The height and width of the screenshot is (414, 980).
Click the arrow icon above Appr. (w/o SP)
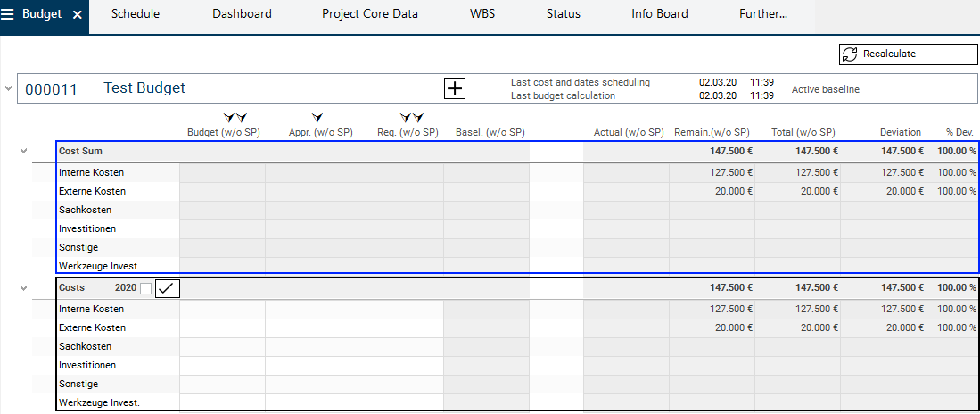pos(317,118)
